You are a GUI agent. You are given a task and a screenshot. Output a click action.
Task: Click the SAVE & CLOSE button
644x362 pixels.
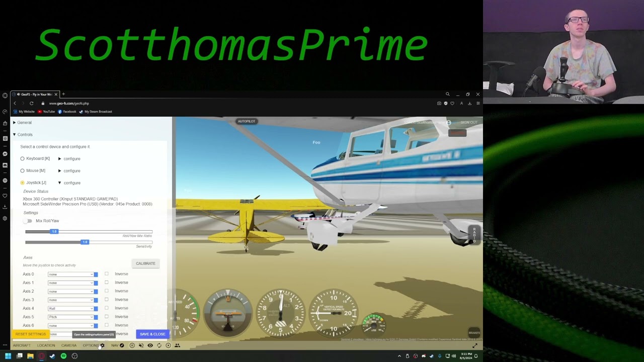coord(152,334)
